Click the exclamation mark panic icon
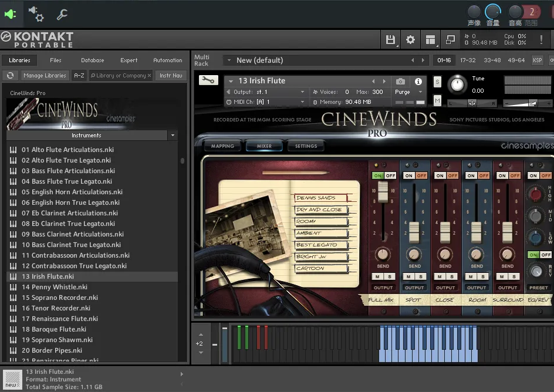Viewport: 554px width, 392px height. (x=541, y=39)
